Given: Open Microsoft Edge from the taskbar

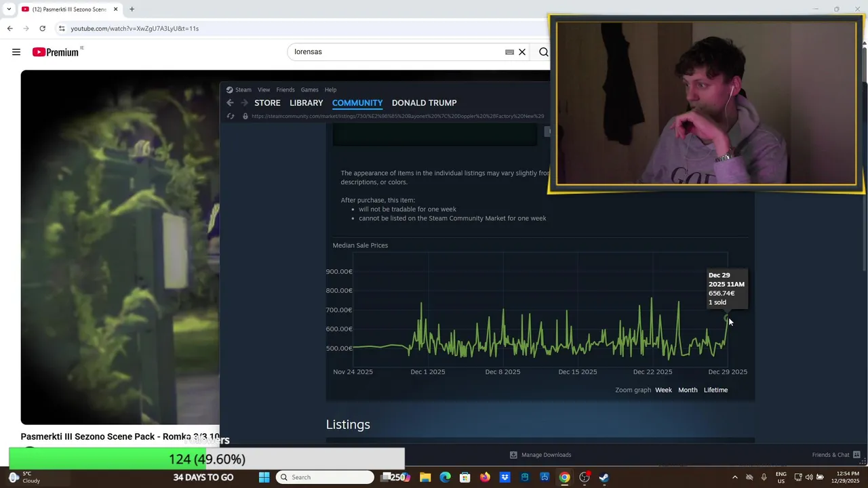Looking at the screenshot, I should pos(445,477).
